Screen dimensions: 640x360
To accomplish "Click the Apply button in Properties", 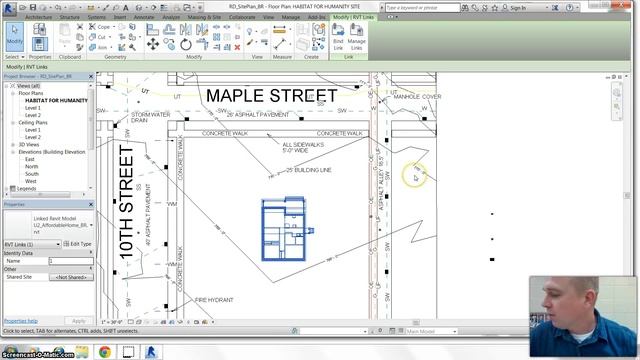I will [78, 321].
